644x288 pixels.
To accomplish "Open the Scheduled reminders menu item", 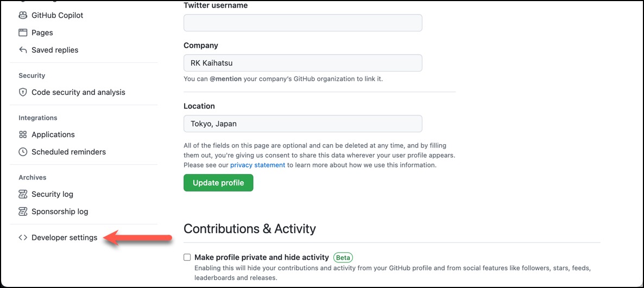I will click(x=62, y=152).
